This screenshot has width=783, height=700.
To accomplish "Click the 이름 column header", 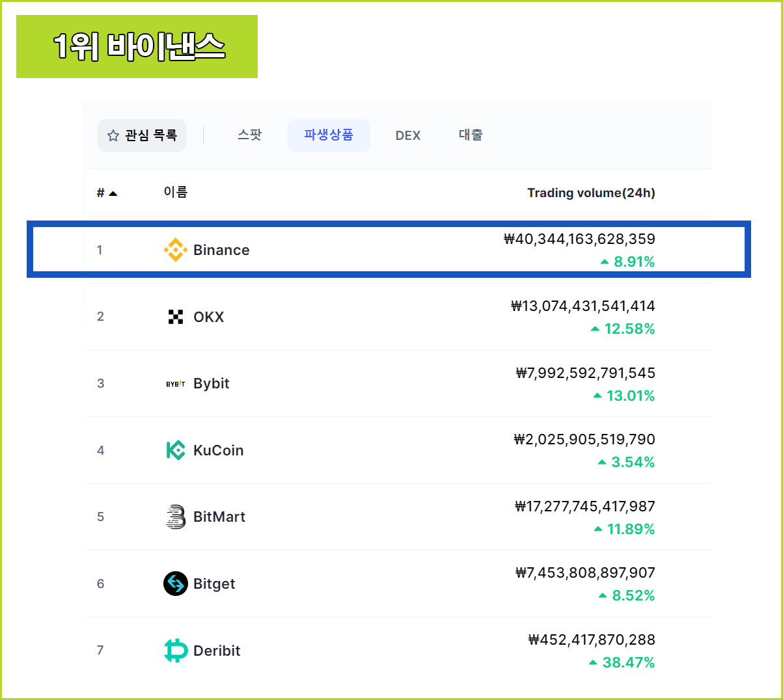I will click(176, 192).
